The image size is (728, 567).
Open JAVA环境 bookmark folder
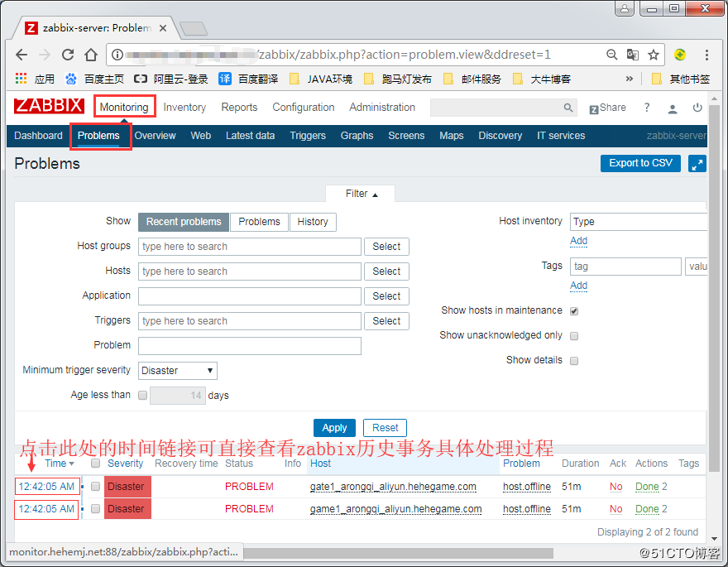pyautogui.click(x=321, y=79)
